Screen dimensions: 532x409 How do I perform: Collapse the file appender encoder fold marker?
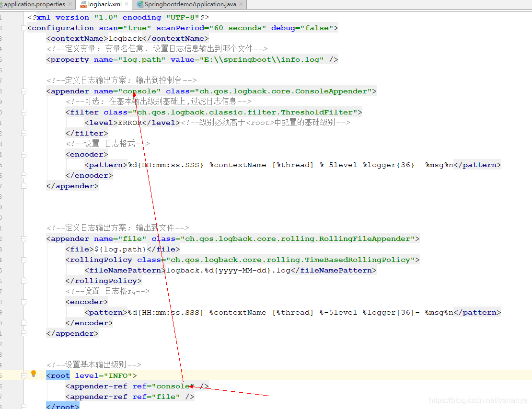pyautogui.click(x=24, y=302)
